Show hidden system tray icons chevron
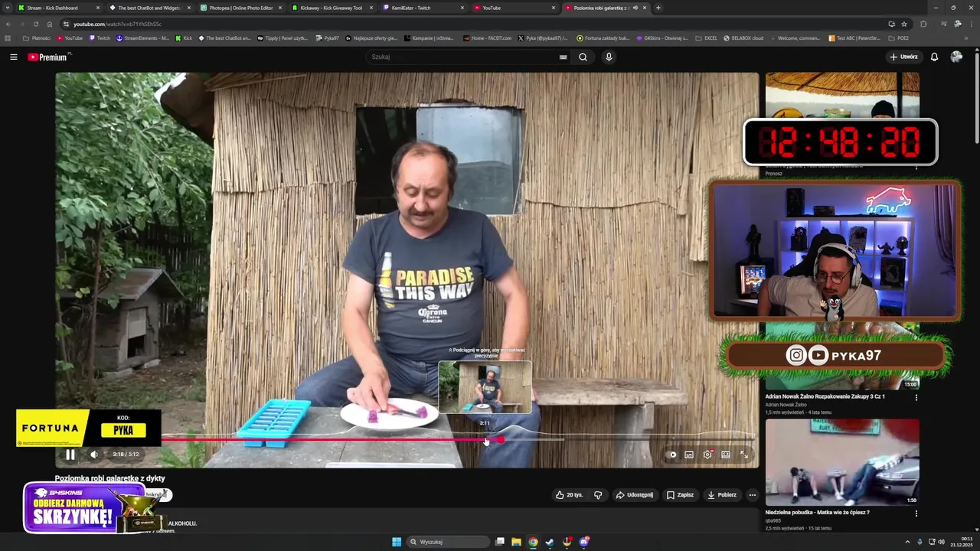This screenshot has height=551, width=980. [x=907, y=542]
